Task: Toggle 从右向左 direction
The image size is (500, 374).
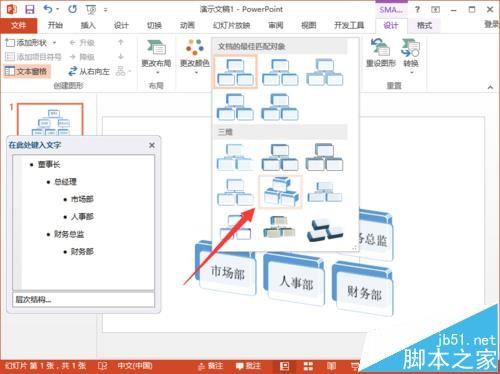Action: click(89, 71)
